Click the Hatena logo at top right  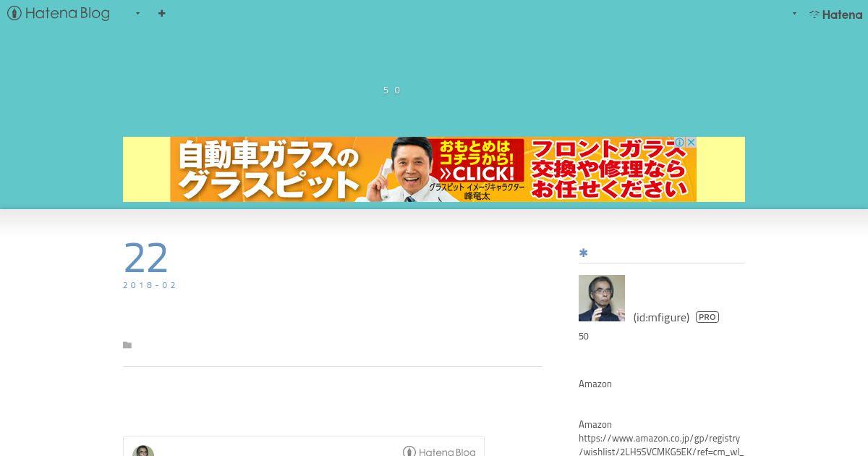coord(835,14)
